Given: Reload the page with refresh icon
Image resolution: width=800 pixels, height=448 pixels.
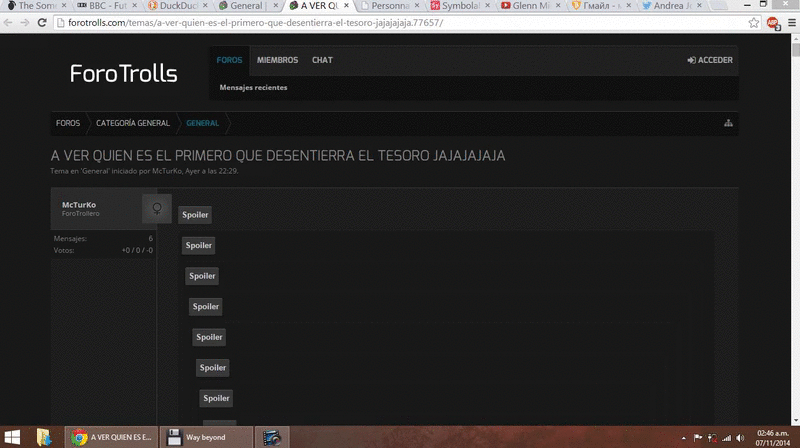Looking at the screenshot, I should pyautogui.click(x=42, y=22).
